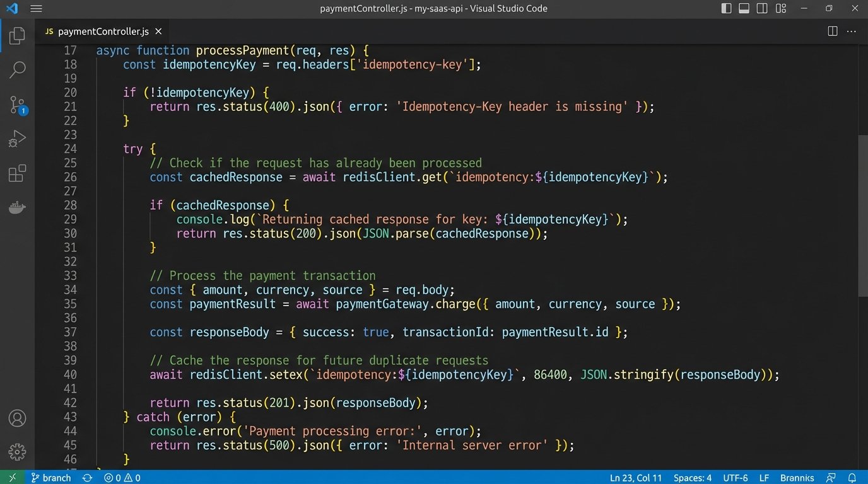Image resolution: width=868 pixels, height=484 pixels.
Task: Open the Explorer view in the activity bar
Action: coord(17,36)
